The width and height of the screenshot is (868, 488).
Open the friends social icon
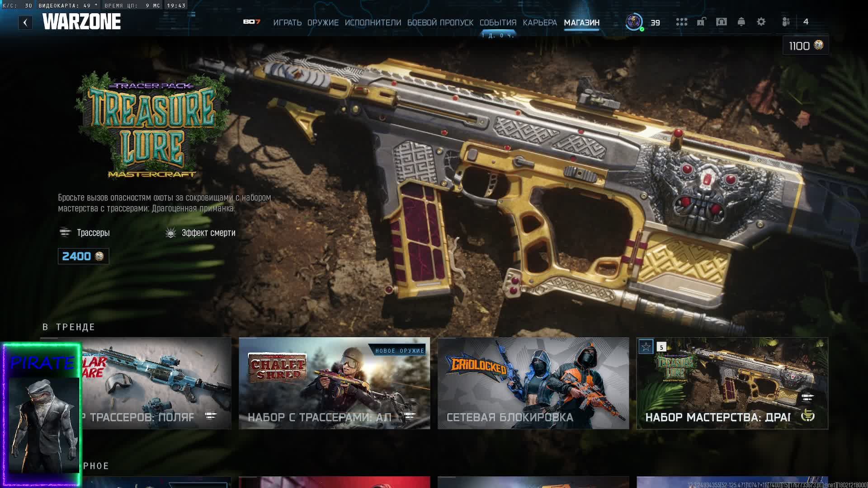pyautogui.click(x=786, y=22)
